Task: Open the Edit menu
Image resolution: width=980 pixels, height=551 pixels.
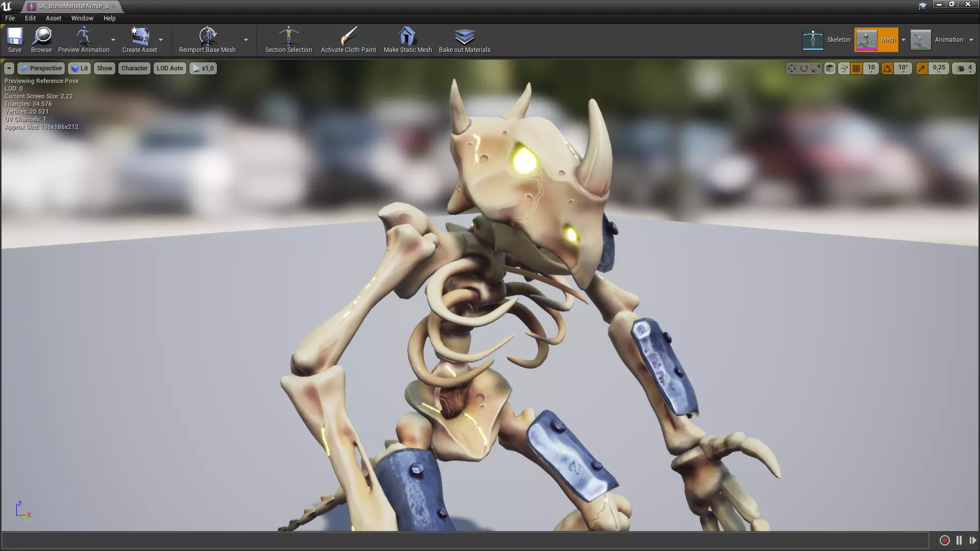Action: click(30, 18)
